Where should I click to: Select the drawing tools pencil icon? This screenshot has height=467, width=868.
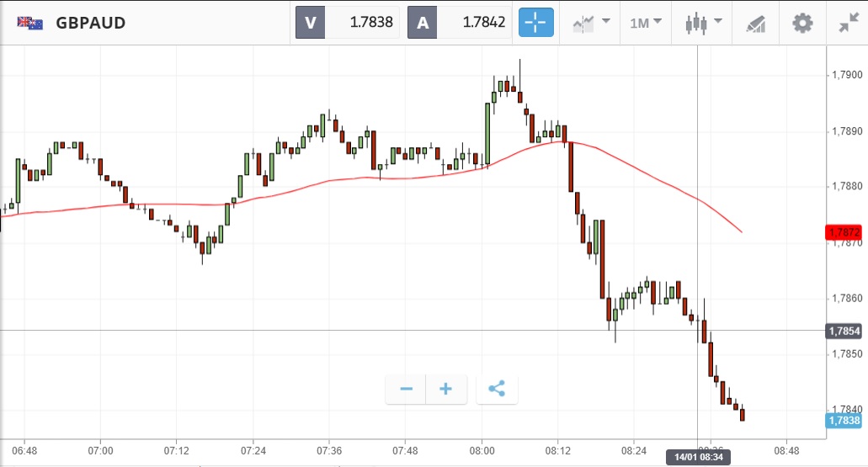pos(756,24)
